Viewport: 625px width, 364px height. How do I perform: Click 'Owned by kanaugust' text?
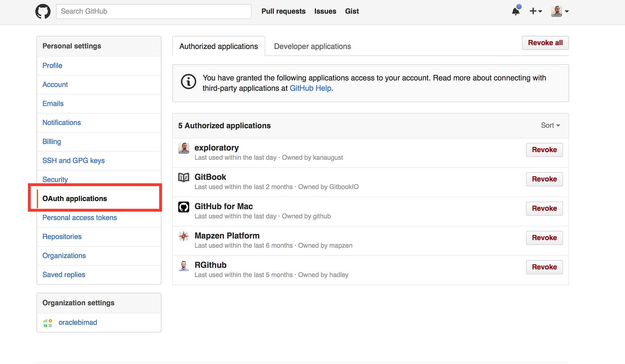coord(312,157)
